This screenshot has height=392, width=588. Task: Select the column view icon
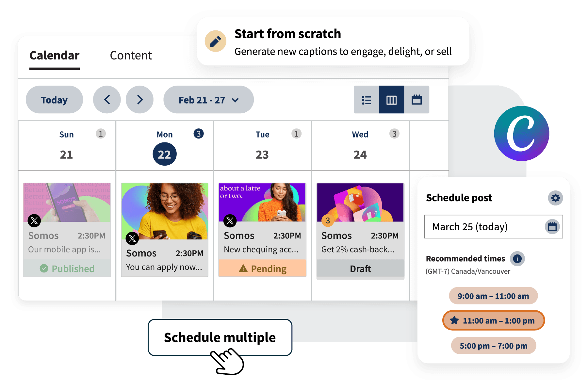(391, 100)
